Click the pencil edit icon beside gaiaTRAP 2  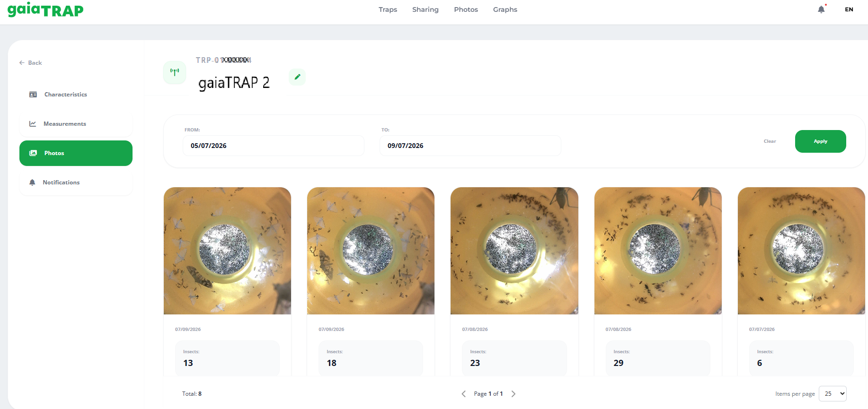297,77
